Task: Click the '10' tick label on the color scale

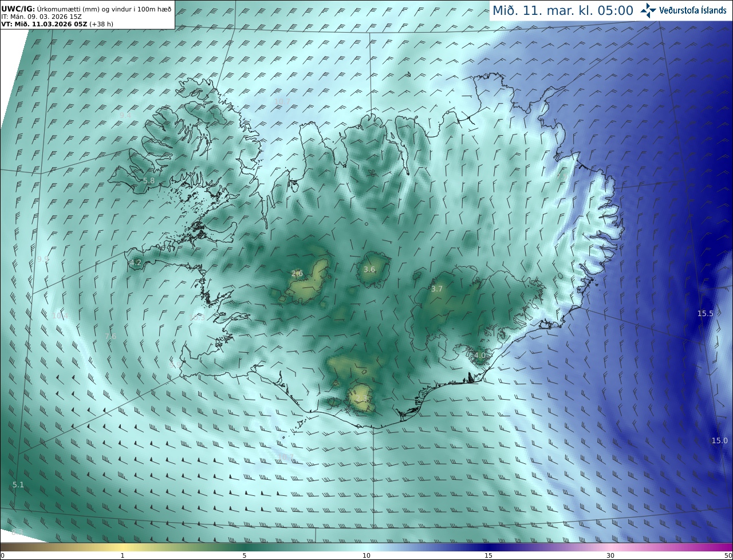Action: click(x=366, y=555)
